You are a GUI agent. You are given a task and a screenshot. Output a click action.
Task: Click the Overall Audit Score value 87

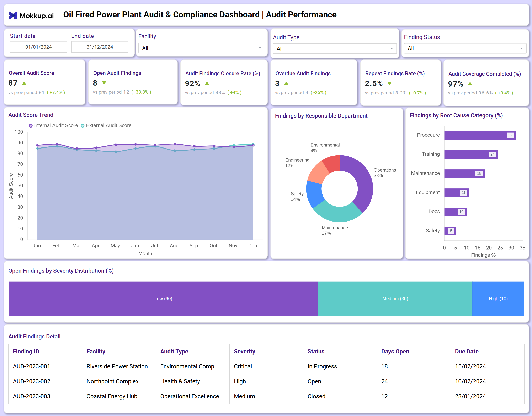coord(13,83)
